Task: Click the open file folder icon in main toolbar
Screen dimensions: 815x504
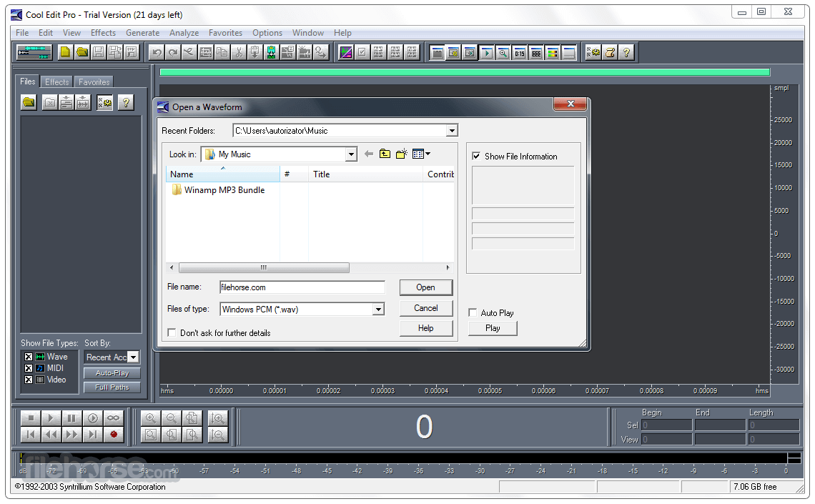Action: pyautogui.click(x=82, y=52)
